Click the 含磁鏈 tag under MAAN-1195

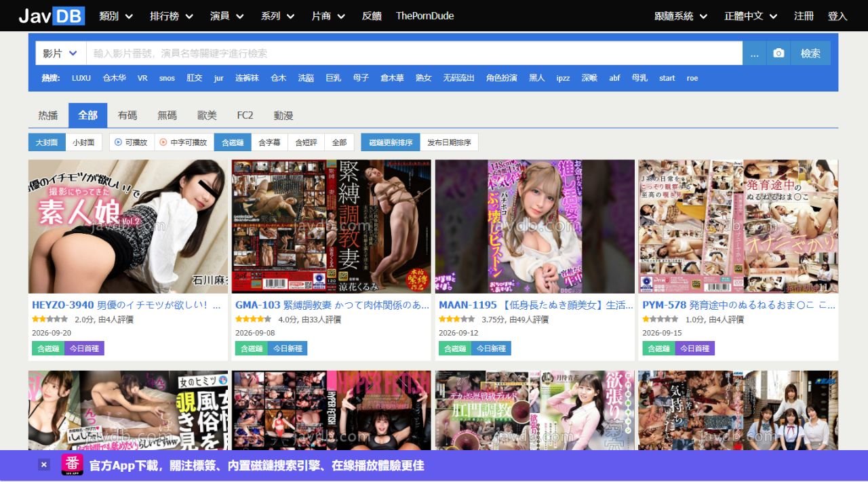(x=455, y=348)
